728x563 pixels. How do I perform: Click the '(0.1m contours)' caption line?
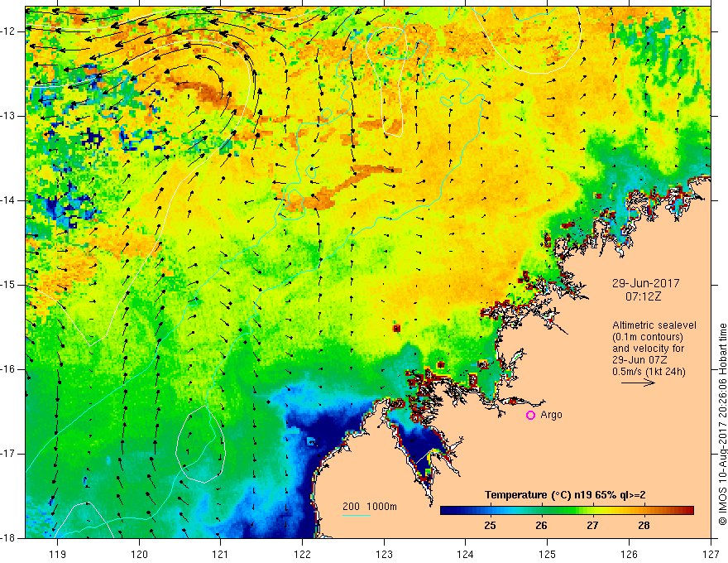tap(648, 337)
